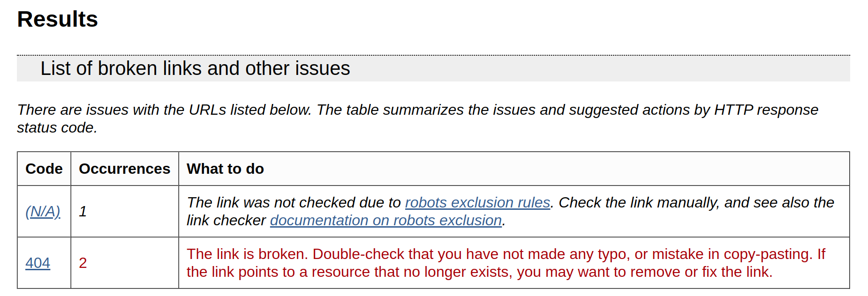Click occurrences value 1 in N/A row
Image resolution: width=868 pixels, height=296 pixels.
coord(83,212)
